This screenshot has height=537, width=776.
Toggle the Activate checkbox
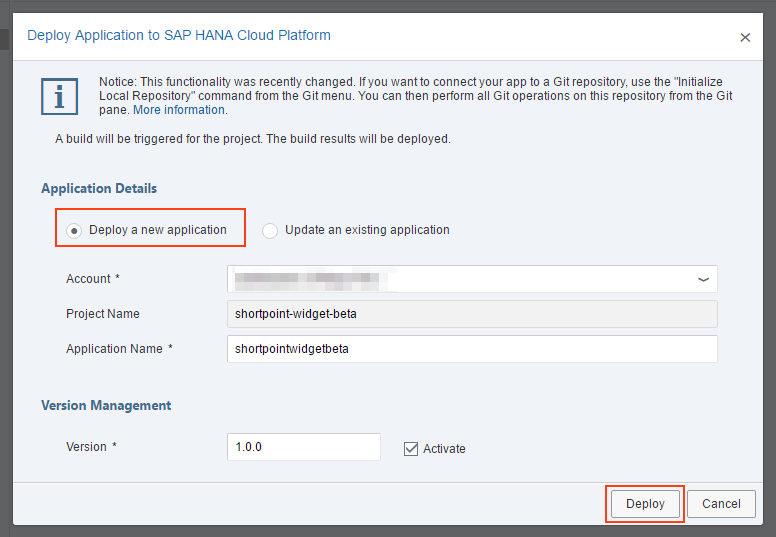411,449
